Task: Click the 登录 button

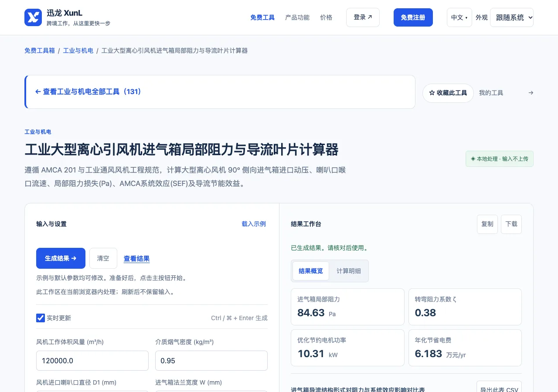Action: pos(363,17)
